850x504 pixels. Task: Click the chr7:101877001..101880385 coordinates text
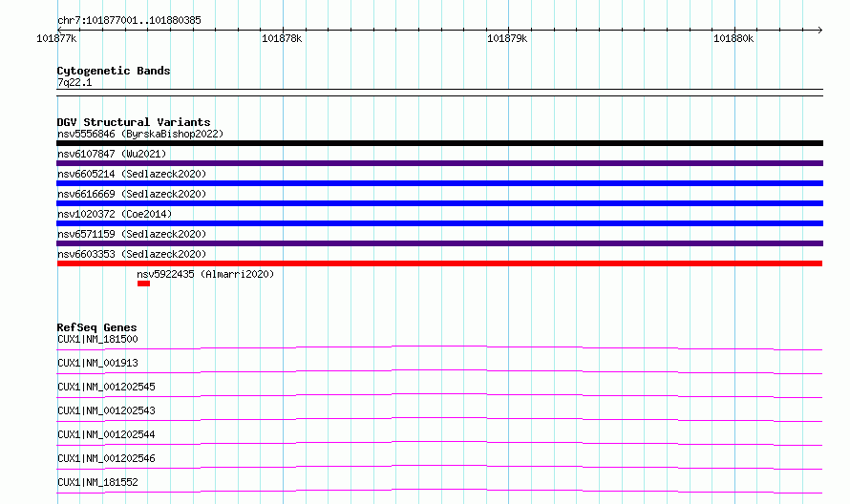tap(129, 20)
